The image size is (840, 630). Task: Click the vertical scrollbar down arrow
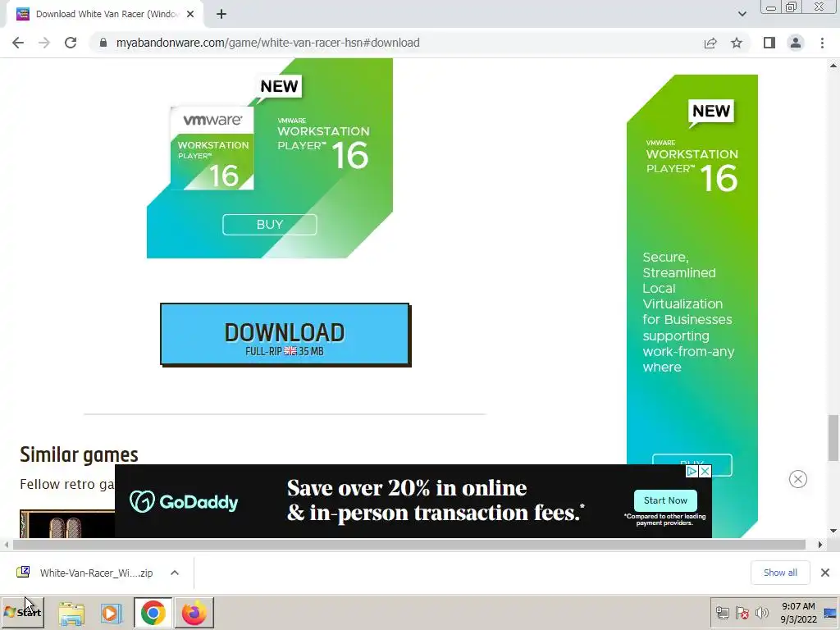coord(833,531)
